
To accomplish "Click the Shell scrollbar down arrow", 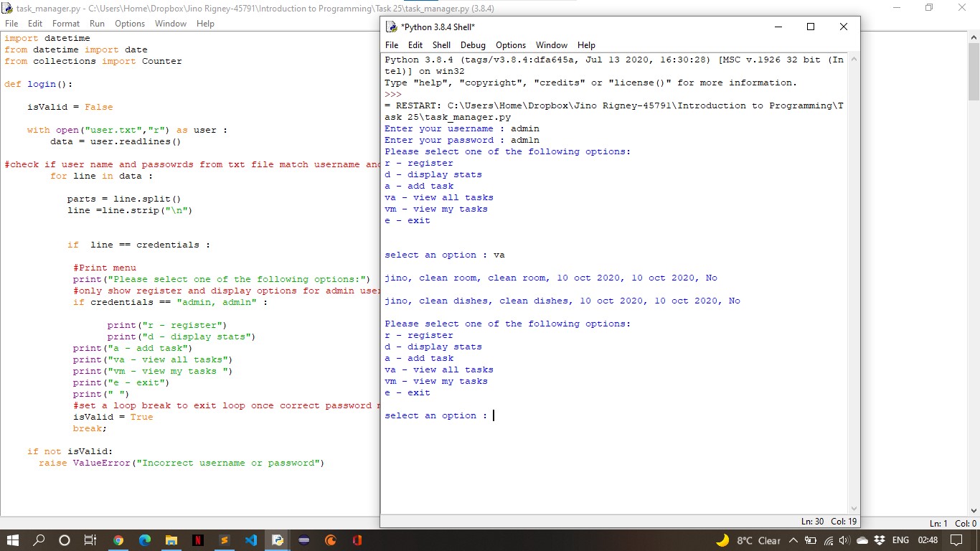I will (853, 508).
